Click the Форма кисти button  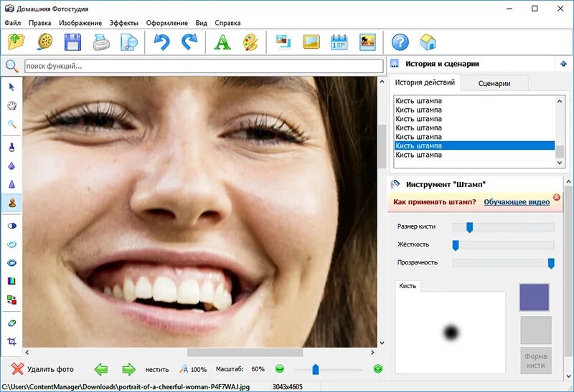(x=535, y=360)
